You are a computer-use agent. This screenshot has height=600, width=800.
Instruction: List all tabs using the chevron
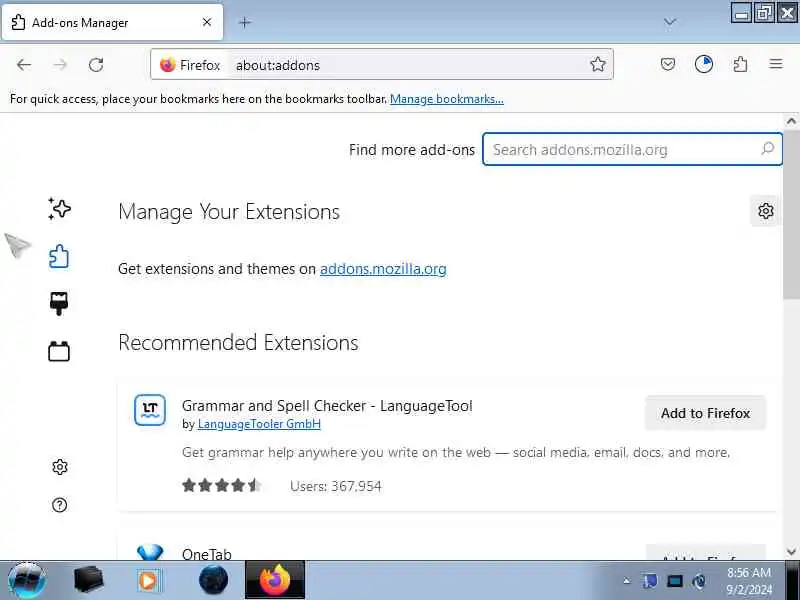pyautogui.click(x=670, y=22)
